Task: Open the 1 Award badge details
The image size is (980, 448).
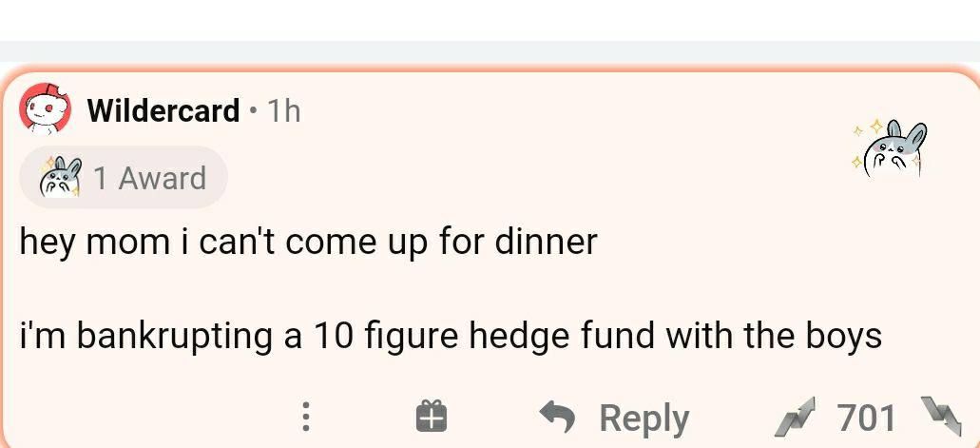Action: pyautogui.click(x=124, y=178)
